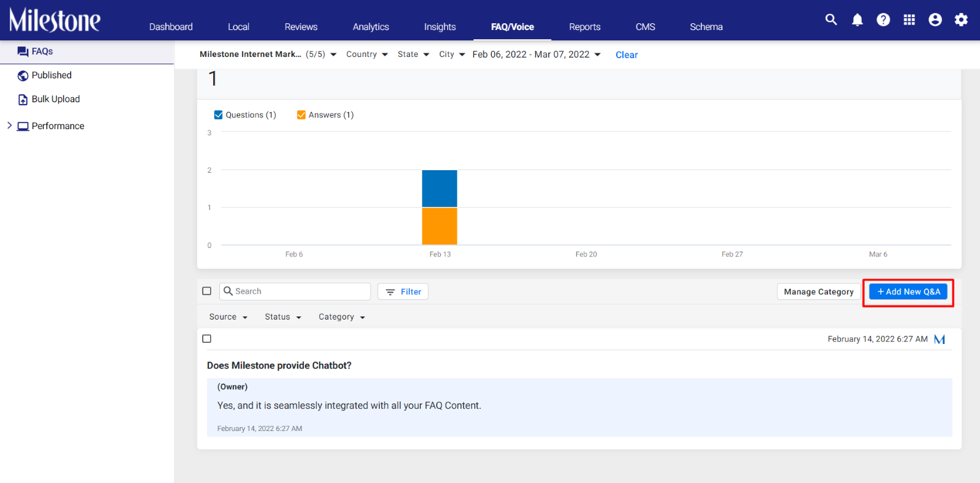Click the FAQs chat bubble icon in the sidebar
This screenshot has width=980, height=483.
point(23,51)
